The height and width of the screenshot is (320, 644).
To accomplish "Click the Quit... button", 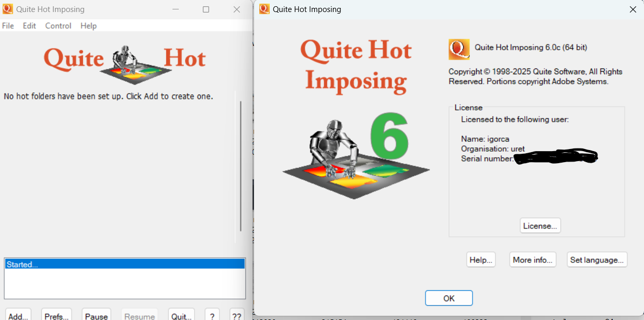I will tap(181, 315).
